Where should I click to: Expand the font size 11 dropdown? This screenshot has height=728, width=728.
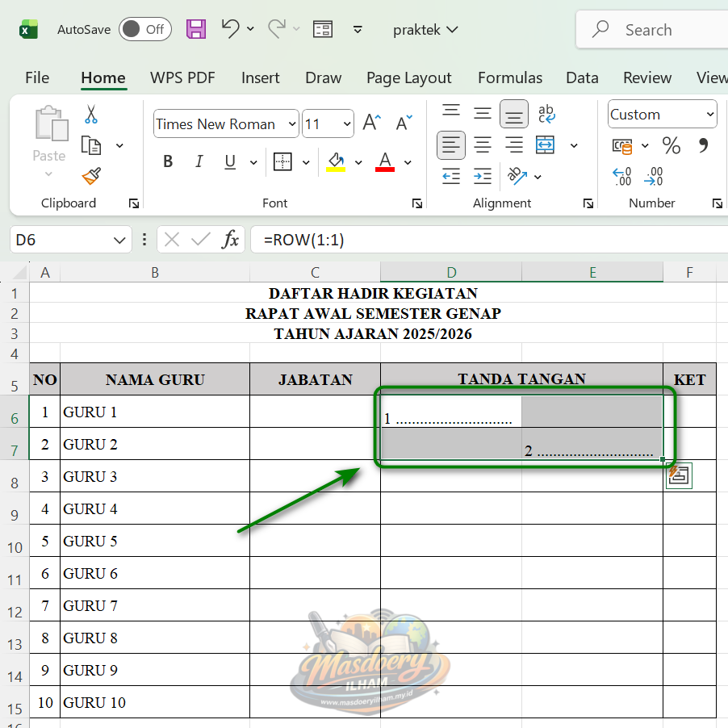pos(347,124)
